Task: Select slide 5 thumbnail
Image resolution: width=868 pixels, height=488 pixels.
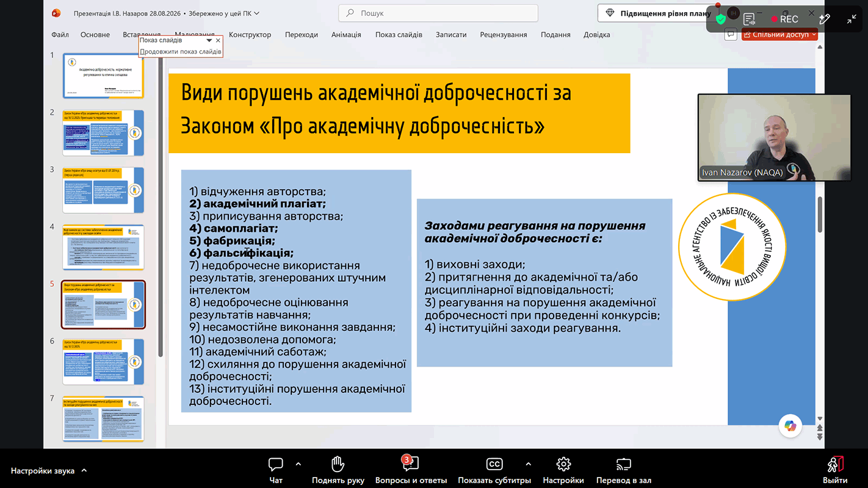Action: [103, 304]
